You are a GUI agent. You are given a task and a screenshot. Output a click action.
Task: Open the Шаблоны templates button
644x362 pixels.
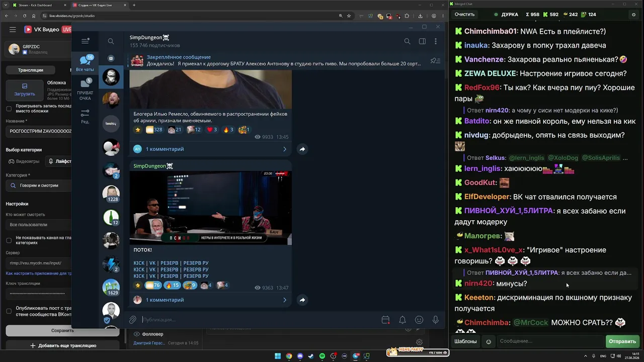[x=465, y=341]
